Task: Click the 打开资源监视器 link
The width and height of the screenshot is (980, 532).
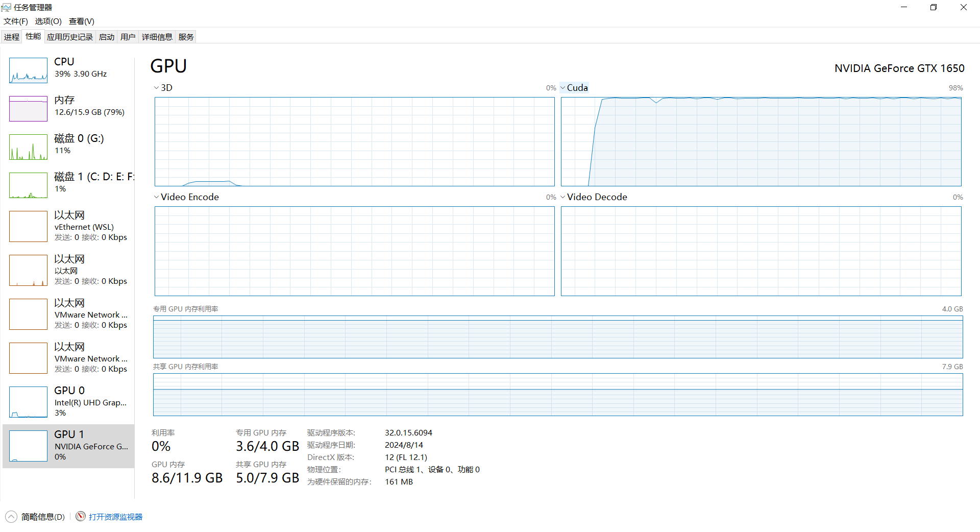Action: point(115,517)
